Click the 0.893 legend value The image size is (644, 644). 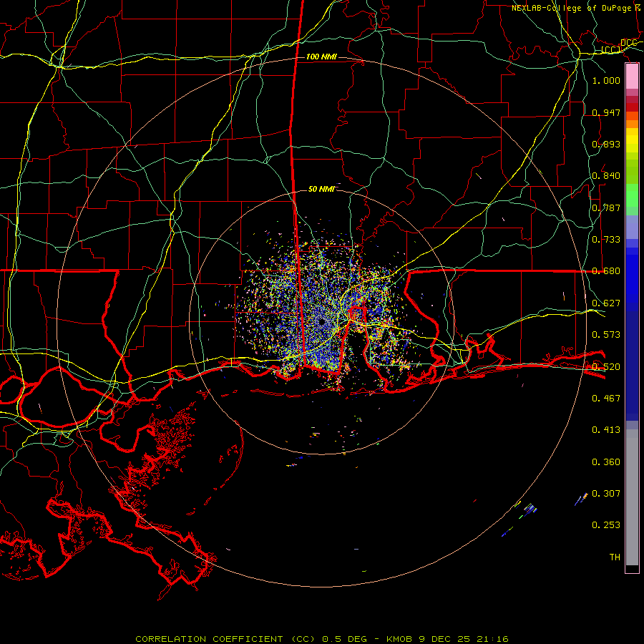[606, 144]
